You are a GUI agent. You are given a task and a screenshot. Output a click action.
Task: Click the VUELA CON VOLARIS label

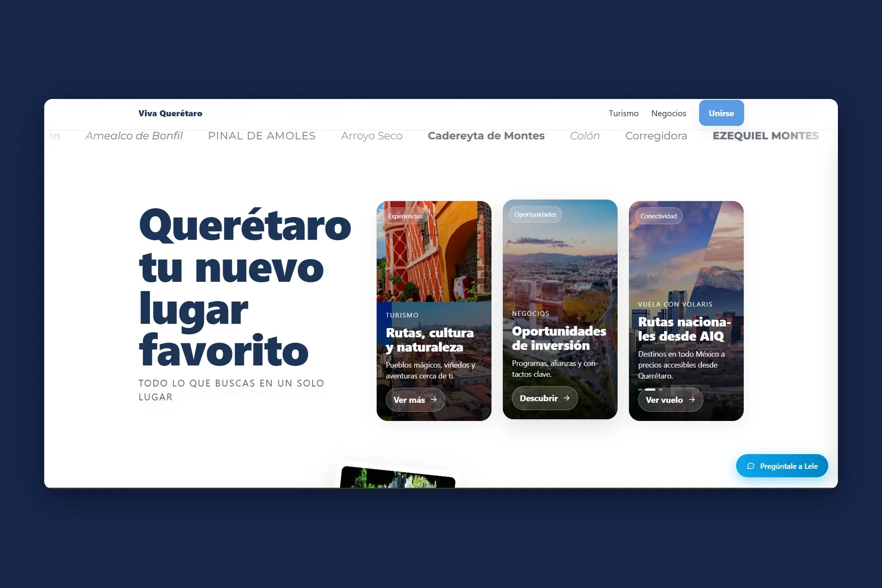(675, 304)
